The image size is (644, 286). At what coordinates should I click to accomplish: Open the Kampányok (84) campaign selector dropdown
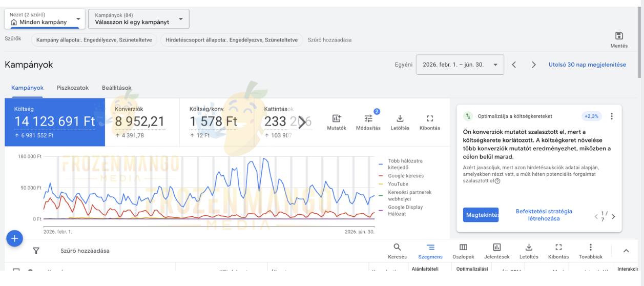(138, 19)
